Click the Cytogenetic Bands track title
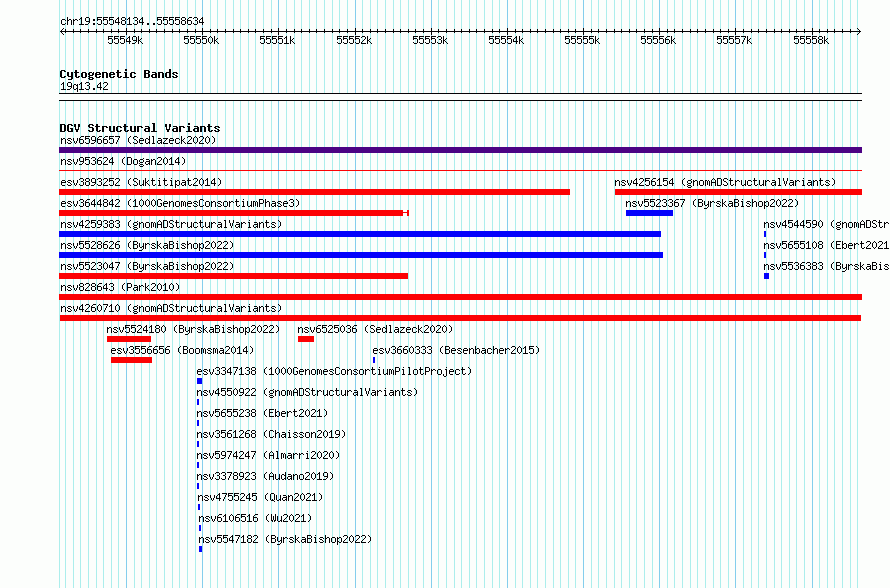The height and width of the screenshot is (588, 890). 119,74
